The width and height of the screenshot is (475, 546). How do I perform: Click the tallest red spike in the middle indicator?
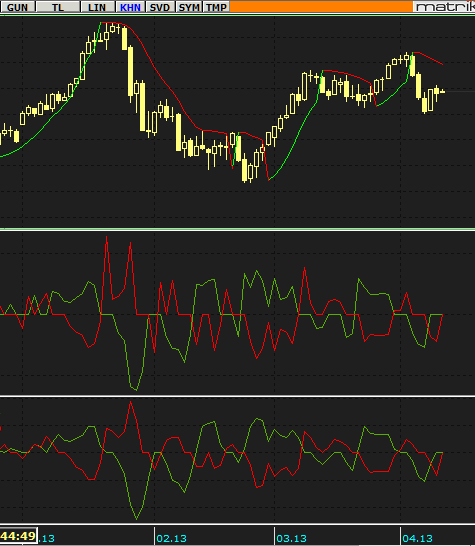106,237
